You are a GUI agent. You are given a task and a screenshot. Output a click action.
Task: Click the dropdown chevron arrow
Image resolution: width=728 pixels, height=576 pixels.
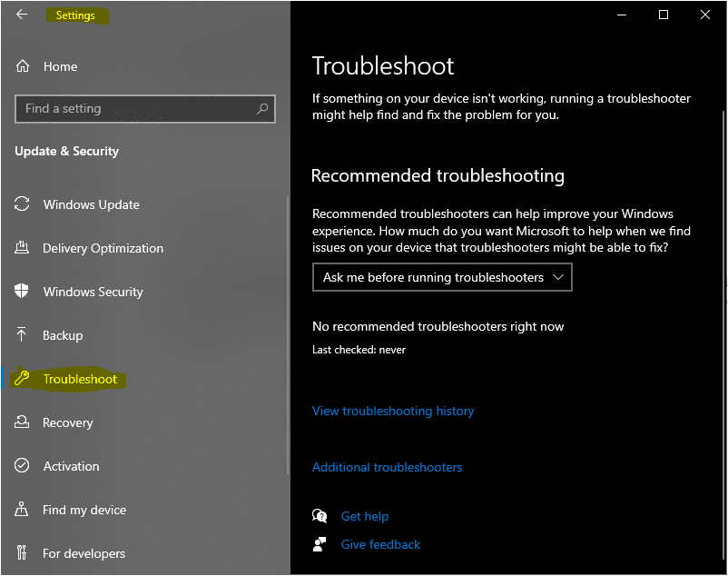[558, 277]
